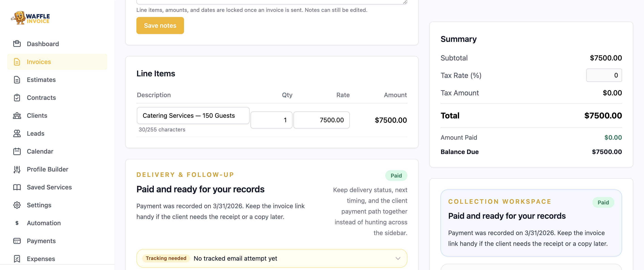Click the Saved Services book icon
Screen dimensions: 644x270
[17, 187]
